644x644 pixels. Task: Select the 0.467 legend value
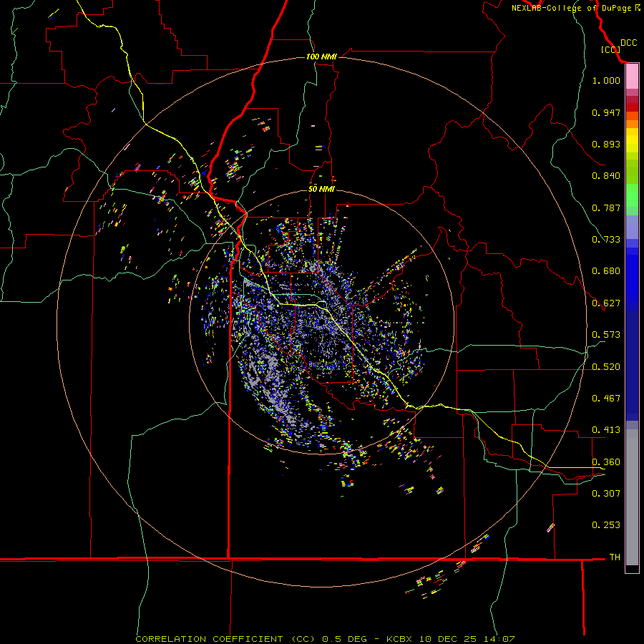[606, 399]
